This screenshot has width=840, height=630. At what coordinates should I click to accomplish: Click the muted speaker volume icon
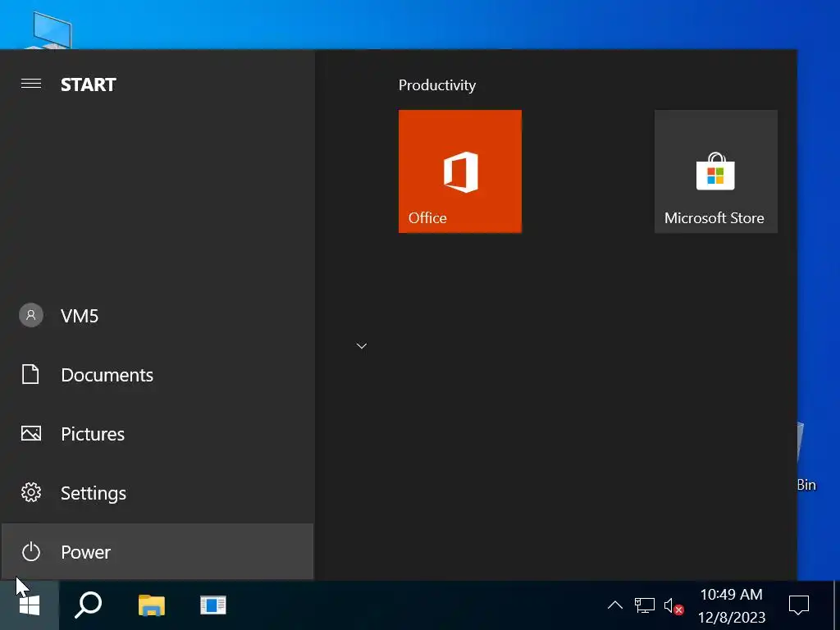[673, 606]
